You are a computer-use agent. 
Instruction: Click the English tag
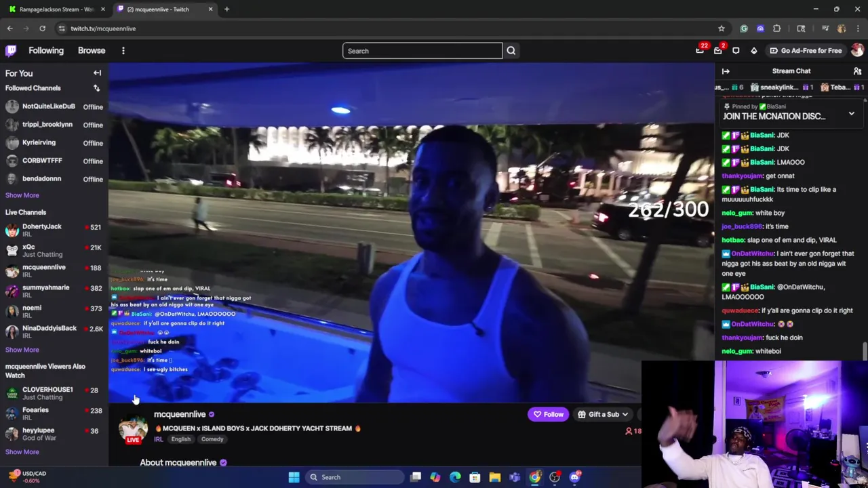[x=180, y=439]
